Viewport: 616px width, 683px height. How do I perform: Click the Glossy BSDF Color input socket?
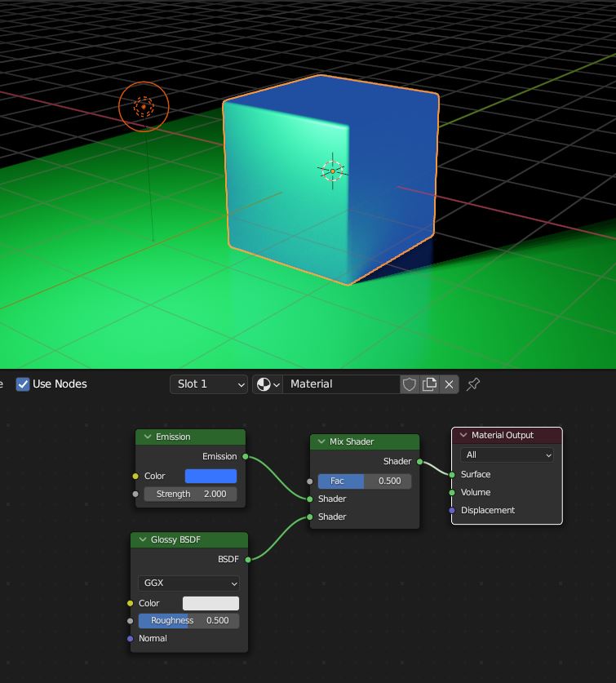pyautogui.click(x=130, y=603)
